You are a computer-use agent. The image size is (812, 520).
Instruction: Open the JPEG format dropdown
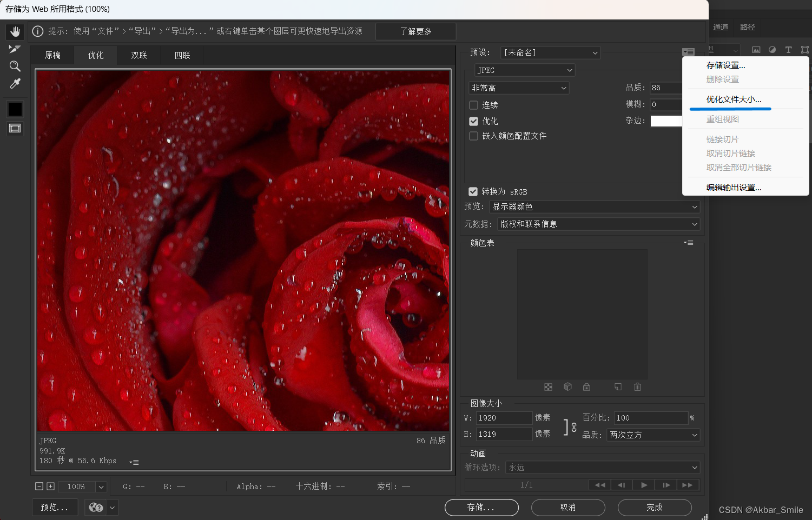tap(525, 70)
